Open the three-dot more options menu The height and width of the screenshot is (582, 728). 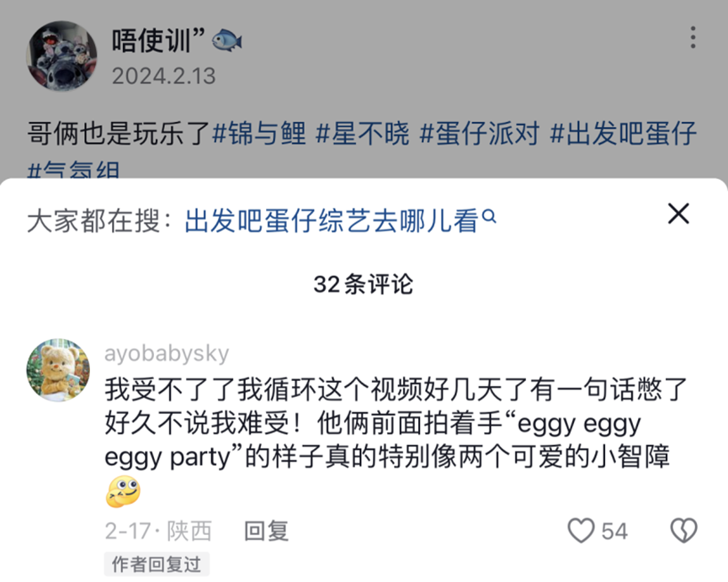tap(693, 37)
